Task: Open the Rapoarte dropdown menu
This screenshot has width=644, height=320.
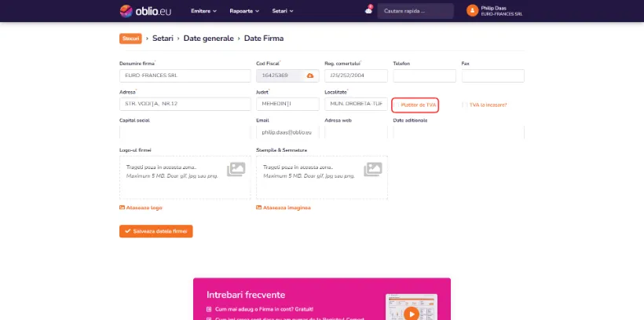Action: click(244, 11)
